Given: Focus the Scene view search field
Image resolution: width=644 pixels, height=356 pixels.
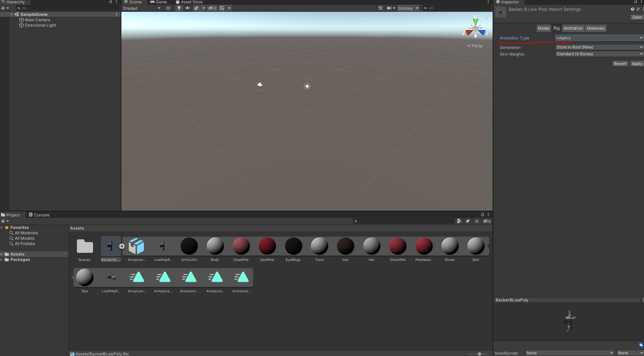Looking at the screenshot, I should click(x=457, y=8).
